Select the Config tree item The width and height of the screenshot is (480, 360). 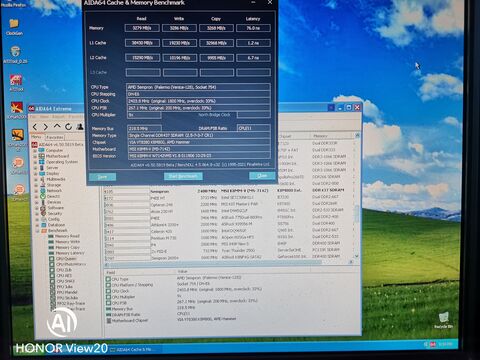(54, 219)
